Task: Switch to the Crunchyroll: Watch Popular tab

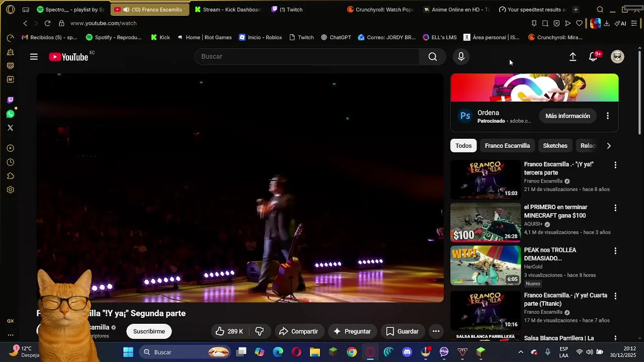Action: tap(380, 10)
